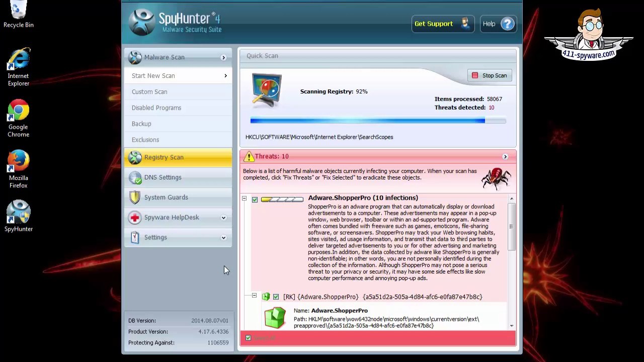Image resolution: width=644 pixels, height=362 pixels.
Task: Expand the Spyware HelpDesk section arrow
Action: click(223, 218)
